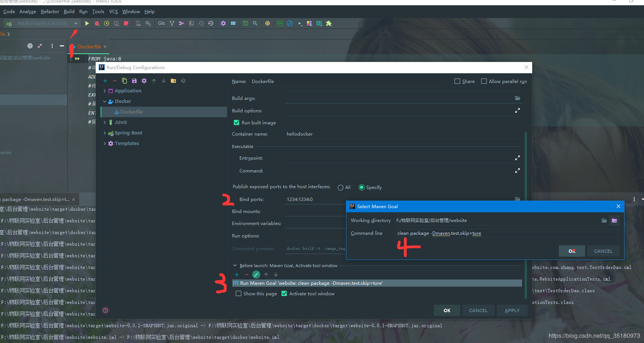
Task: Open the Refactor menu
Action: pos(50,12)
